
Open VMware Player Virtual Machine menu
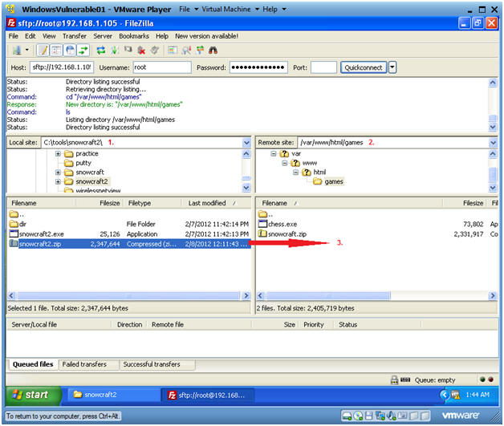tap(230, 9)
